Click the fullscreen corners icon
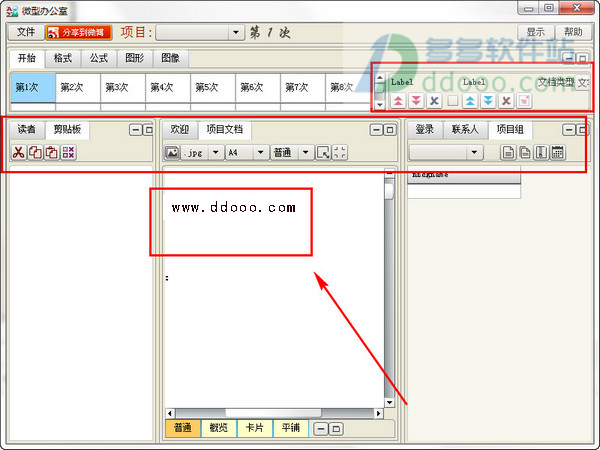The width and height of the screenshot is (600, 450). click(340, 152)
